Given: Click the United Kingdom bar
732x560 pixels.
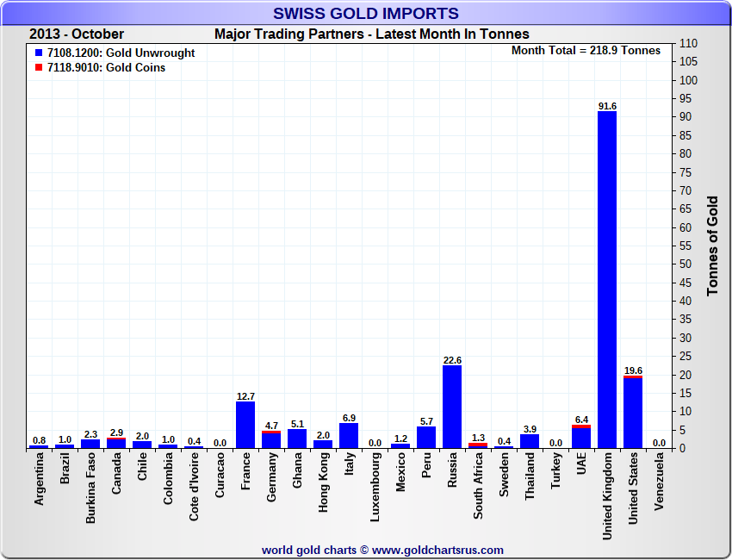Looking at the screenshot, I should pyautogui.click(x=607, y=280).
